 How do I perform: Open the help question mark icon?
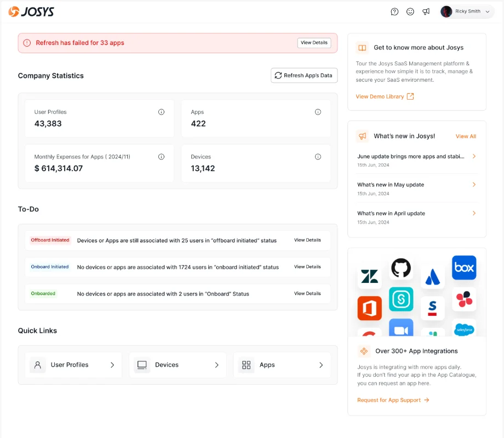(394, 12)
